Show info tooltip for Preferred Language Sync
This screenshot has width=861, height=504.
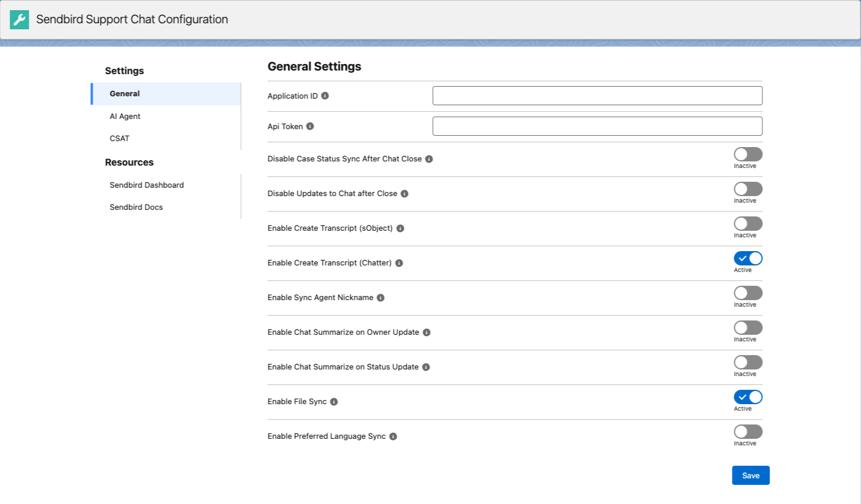[x=393, y=436]
